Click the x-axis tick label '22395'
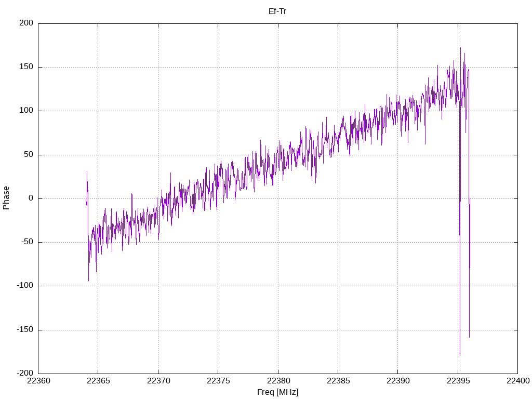 click(x=458, y=381)
